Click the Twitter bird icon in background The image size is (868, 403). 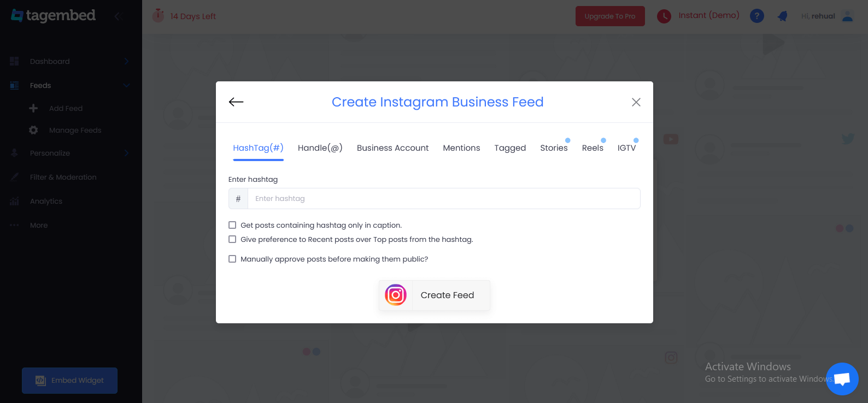848,139
